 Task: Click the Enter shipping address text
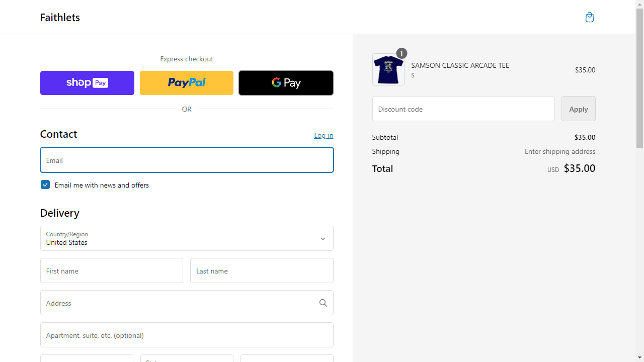560,151
